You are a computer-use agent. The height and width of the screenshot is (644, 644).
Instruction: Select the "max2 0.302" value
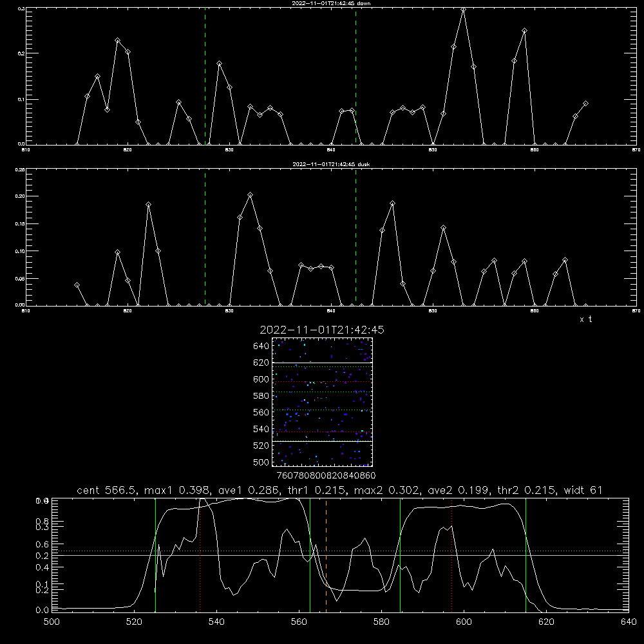(388, 490)
